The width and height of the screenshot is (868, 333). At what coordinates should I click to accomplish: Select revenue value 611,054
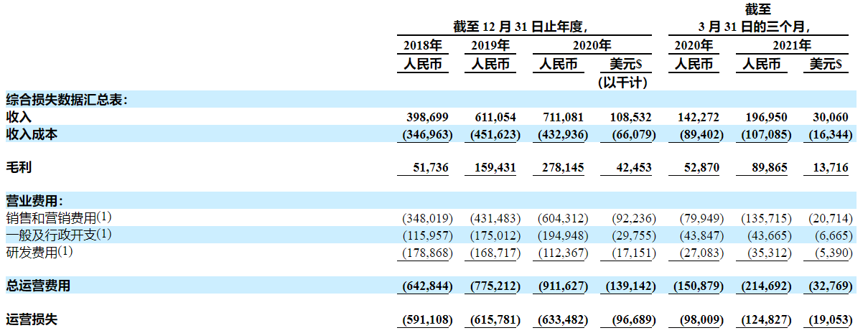[x=495, y=117]
